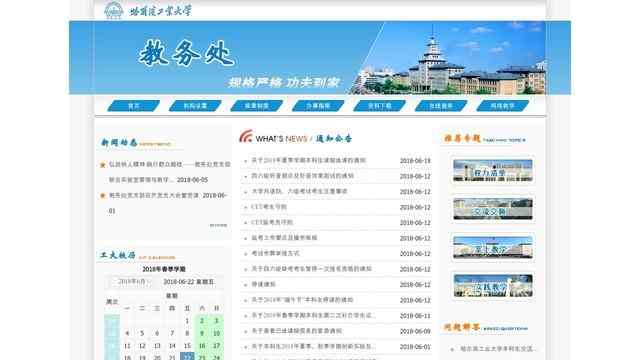Select day 13 in the calendar
The width and height of the screenshot is (640, 360).
tap(157, 346)
